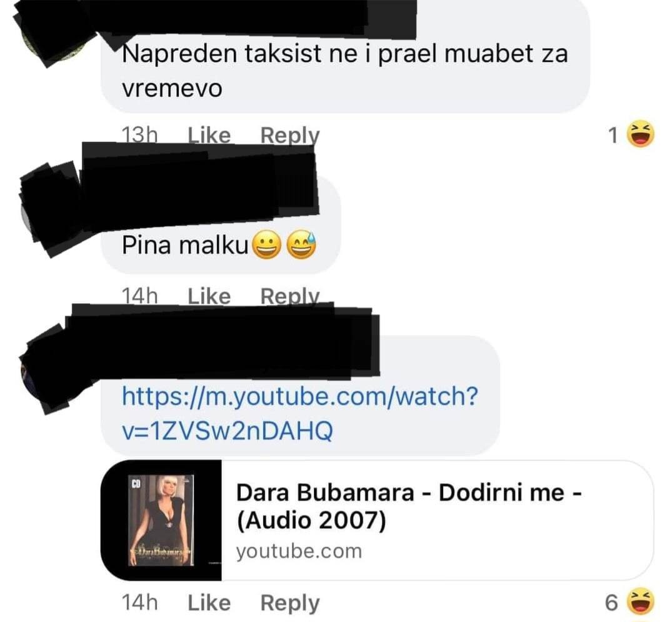Like the YouTube link comment

coord(209,603)
